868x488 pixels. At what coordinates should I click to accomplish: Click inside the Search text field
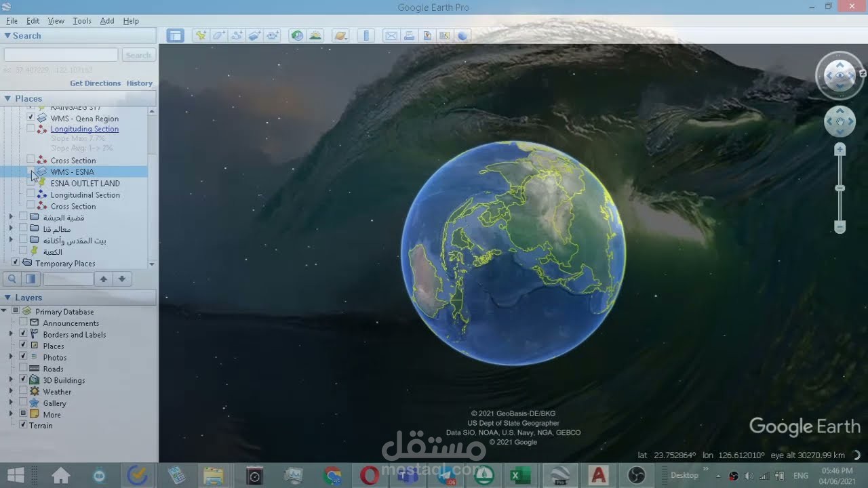61,55
